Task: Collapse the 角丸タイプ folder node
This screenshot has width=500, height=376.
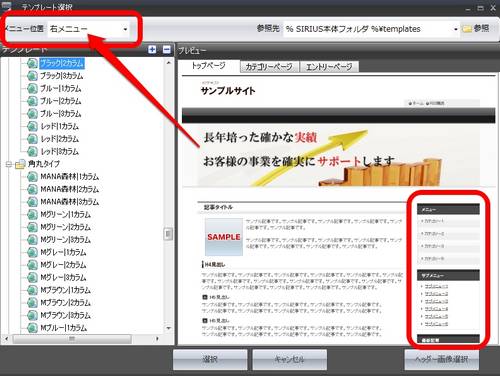Action: tap(9, 164)
